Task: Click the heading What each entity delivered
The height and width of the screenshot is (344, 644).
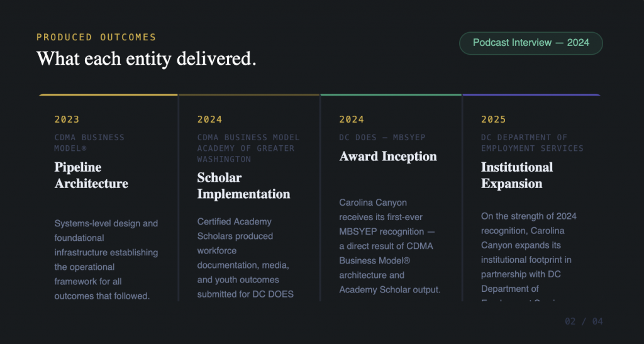Action: [146, 58]
